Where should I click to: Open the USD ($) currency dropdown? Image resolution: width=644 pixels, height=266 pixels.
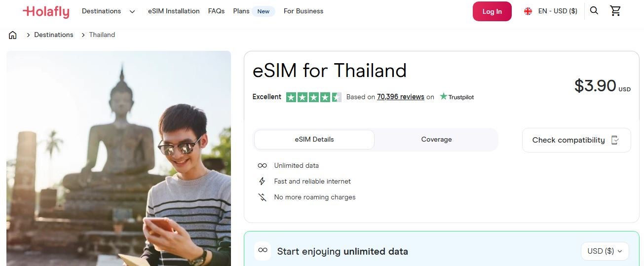[x=605, y=251]
